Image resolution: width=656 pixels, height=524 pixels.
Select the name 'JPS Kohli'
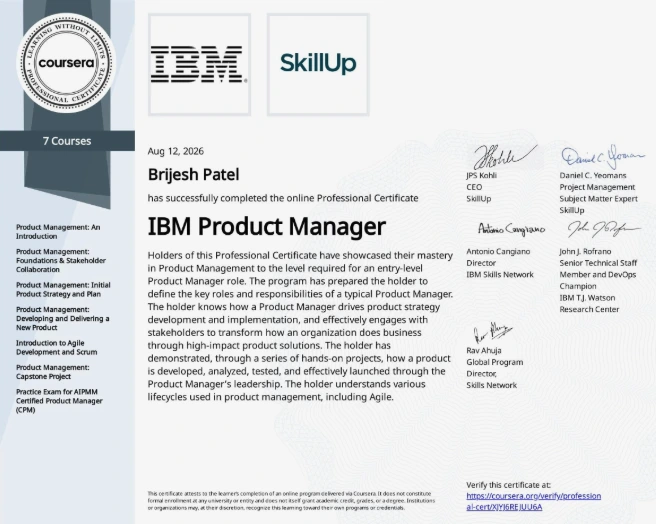coord(482,175)
